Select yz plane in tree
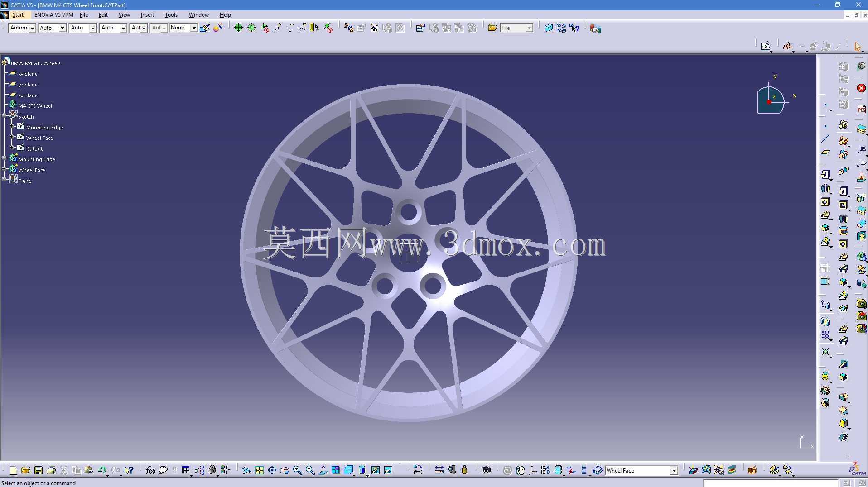 tap(28, 85)
